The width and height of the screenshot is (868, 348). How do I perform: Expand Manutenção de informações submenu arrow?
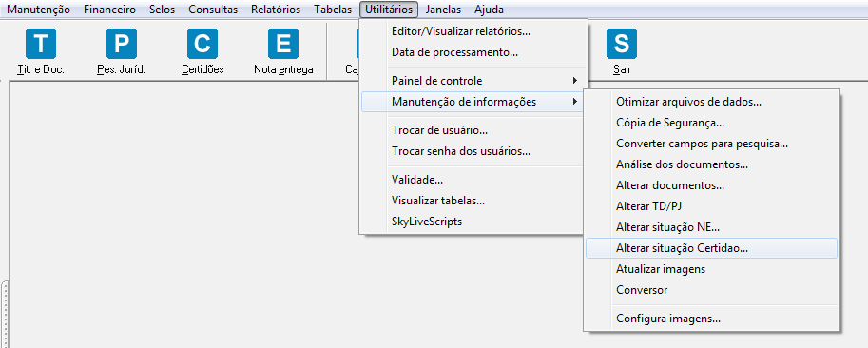point(575,102)
